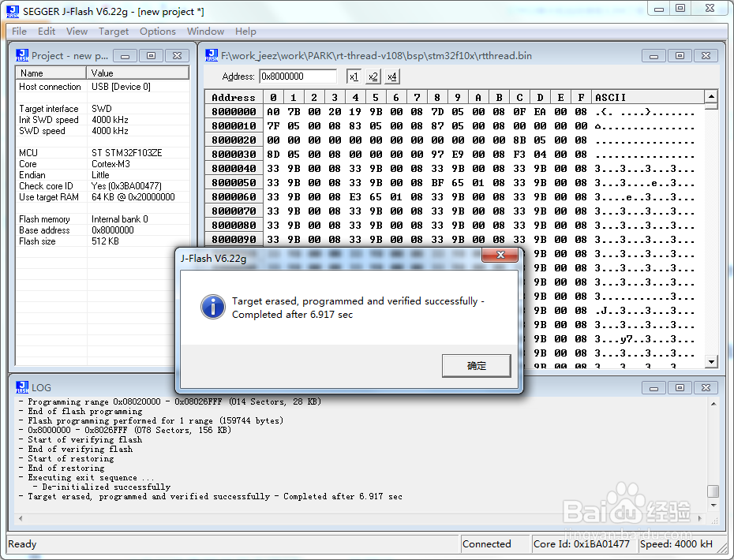Click the Name column header in Project
The width and height of the screenshot is (734, 560).
tap(51, 73)
